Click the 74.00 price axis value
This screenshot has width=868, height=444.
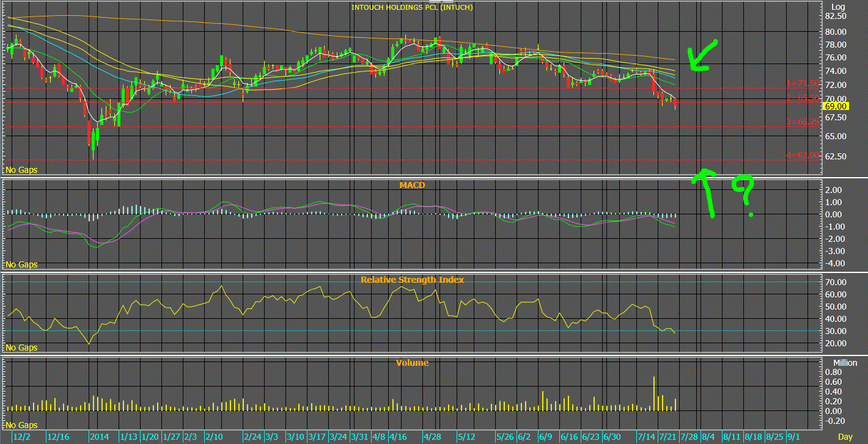click(836, 71)
